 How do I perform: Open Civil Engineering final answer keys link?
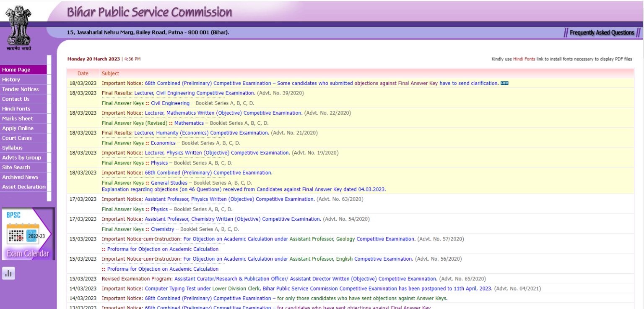(x=170, y=103)
